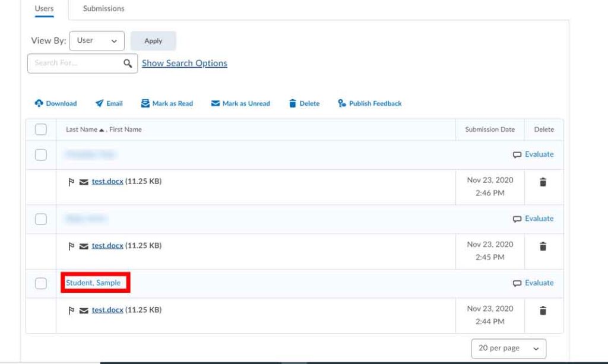Click trash icon for 2:44 PM submission
This screenshot has height=364, width=608.
point(543,311)
